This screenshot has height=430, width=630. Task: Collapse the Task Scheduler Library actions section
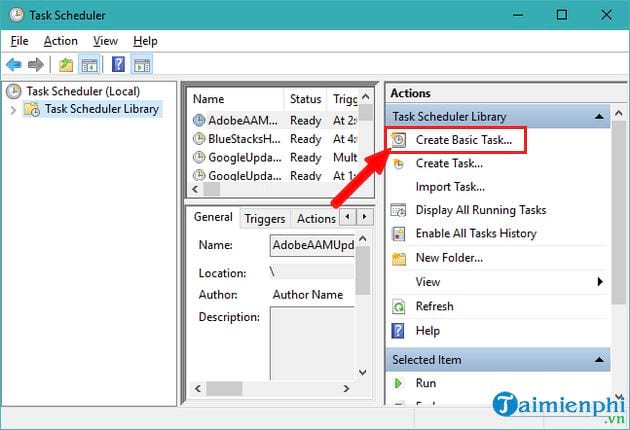point(599,117)
